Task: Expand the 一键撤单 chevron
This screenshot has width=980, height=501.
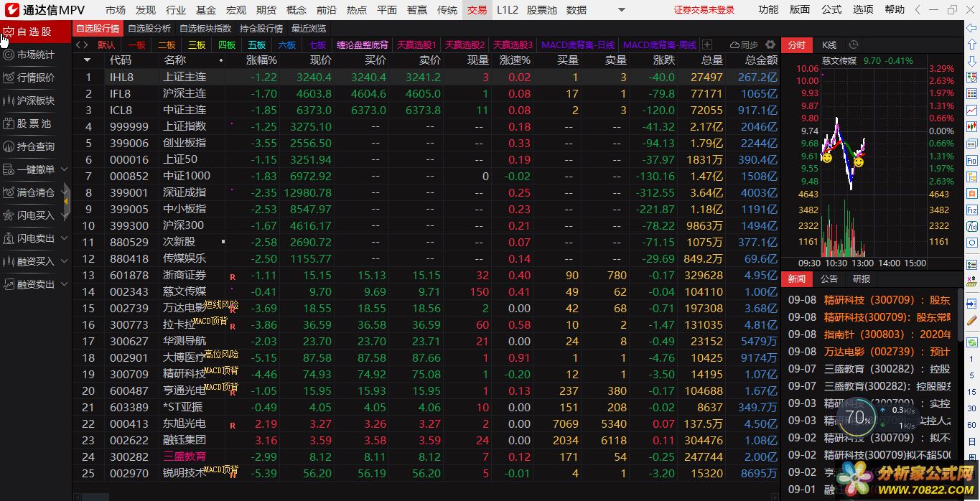Action: (64, 169)
